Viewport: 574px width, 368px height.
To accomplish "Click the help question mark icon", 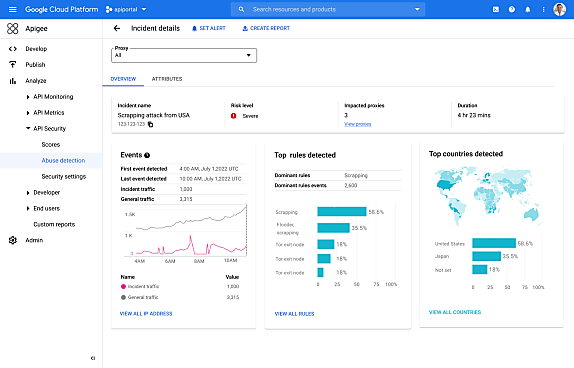I will pyautogui.click(x=512, y=10).
